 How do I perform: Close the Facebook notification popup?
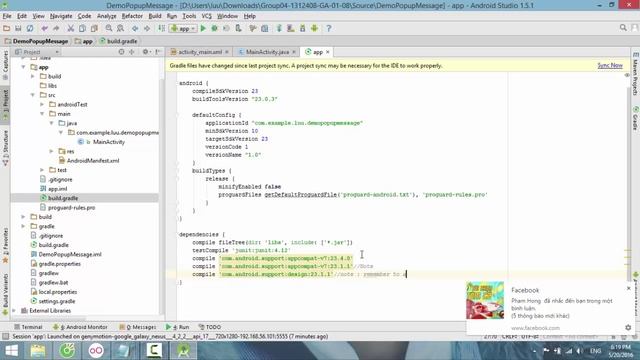point(629,288)
